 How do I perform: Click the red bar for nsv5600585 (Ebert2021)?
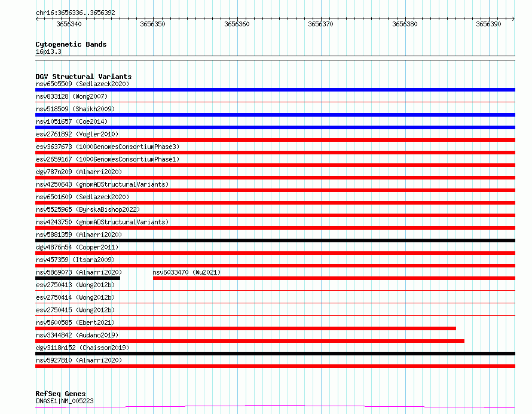click(246, 328)
